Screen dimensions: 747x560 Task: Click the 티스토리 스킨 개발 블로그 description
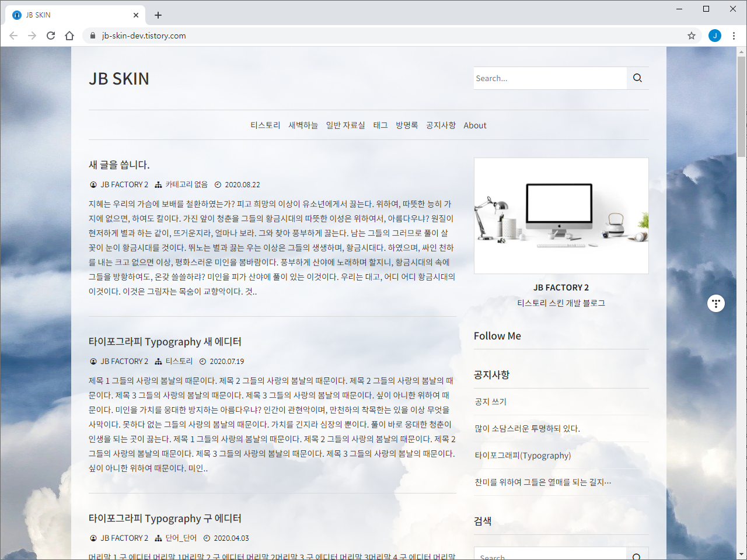pyautogui.click(x=561, y=303)
